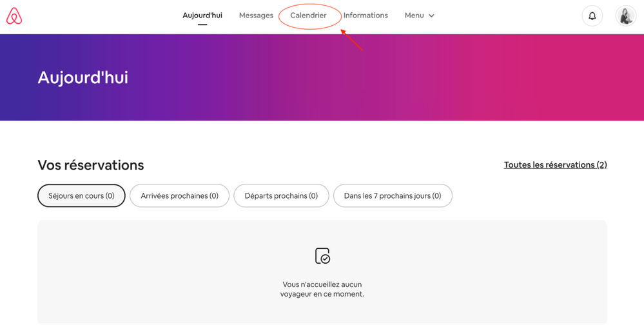
Task: Show Dans les 7 prochains jours (0)
Action: point(393,196)
